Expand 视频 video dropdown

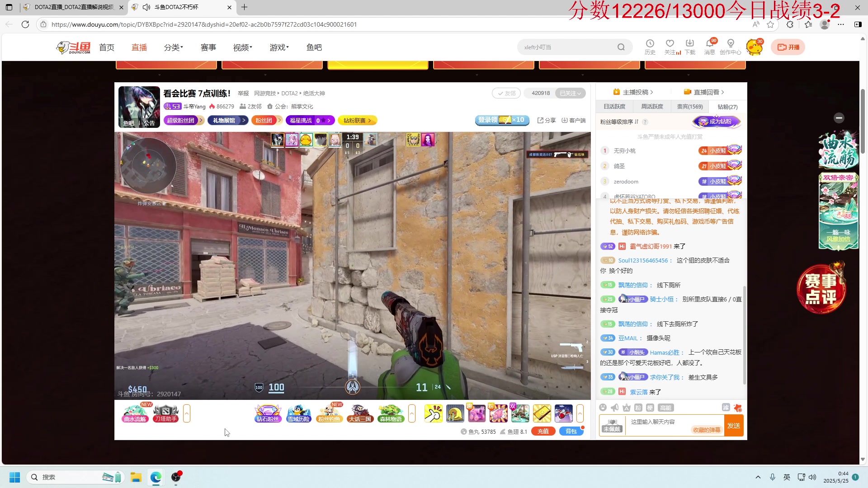pyautogui.click(x=243, y=47)
